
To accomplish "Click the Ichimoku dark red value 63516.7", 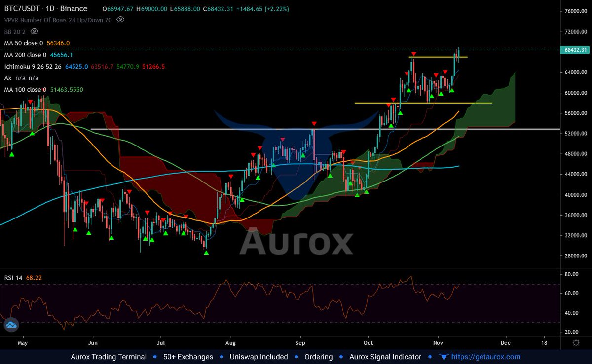I will 102,66.
